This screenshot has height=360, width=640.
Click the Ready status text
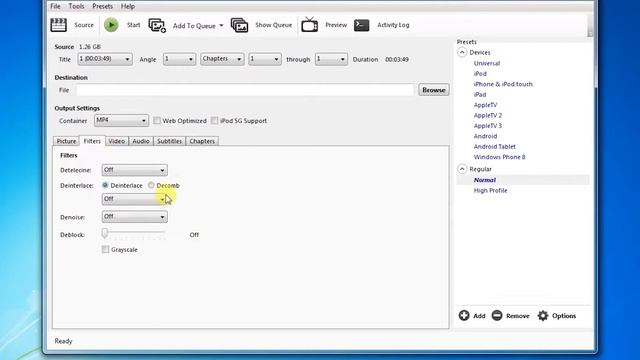coord(63,341)
